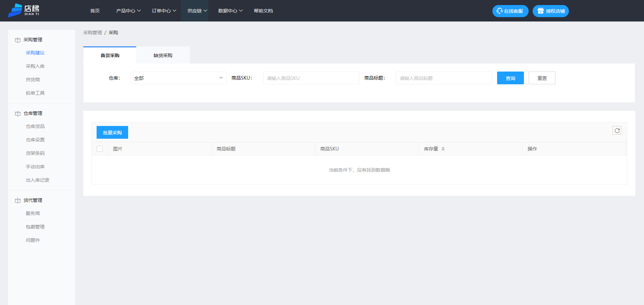
Task: Click the 批量采购 button
Action: pos(112,132)
